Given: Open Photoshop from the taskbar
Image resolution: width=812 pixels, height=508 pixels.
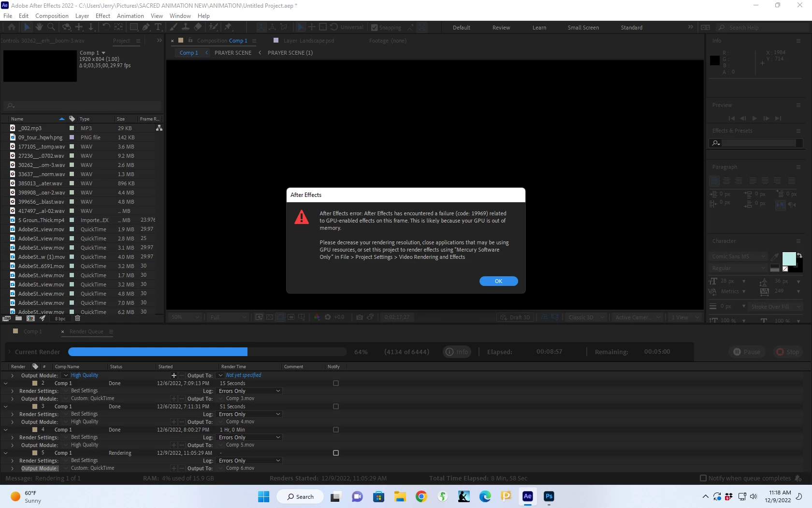Looking at the screenshot, I should pos(549,496).
